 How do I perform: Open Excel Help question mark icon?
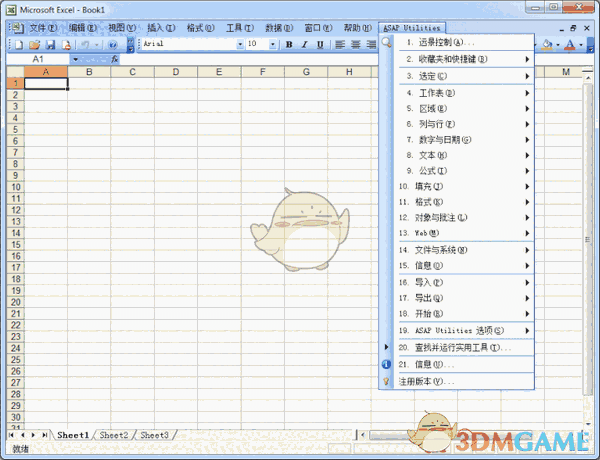click(x=112, y=45)
